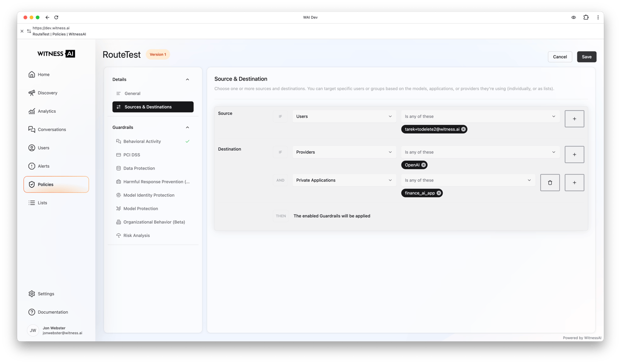Click the URL address field
This screenshot has width=621, height=364.
click(x=51, y=28)
